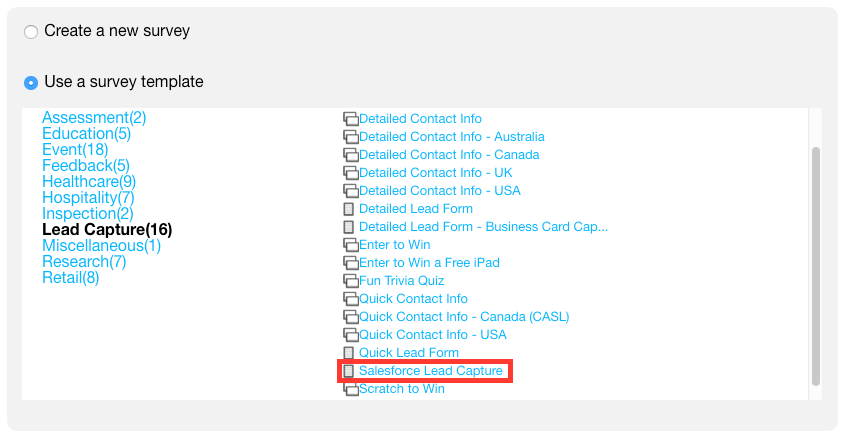Open the Quick Contact Info - Canada (CASL) template
846x440 pixels.
(x=464, y=317)
